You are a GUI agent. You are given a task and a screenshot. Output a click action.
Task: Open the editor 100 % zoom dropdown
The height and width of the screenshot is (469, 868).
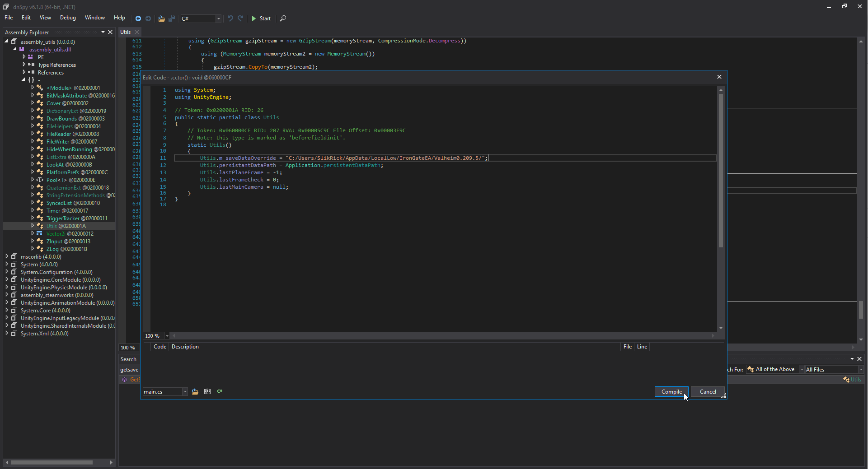pyautogui.click(x=167, y=336)
